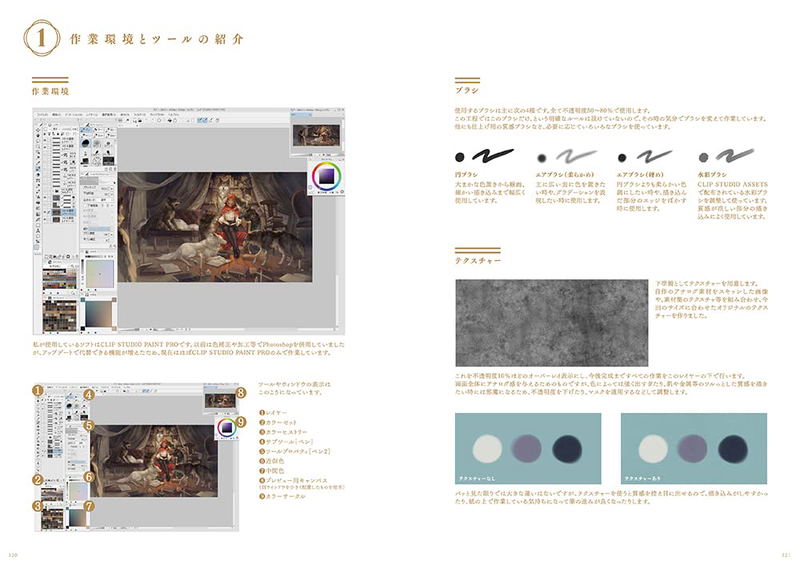
Task: Toggle the checkbox in the larger screenshot's tool property panel
Action: (x=85, y=205)
